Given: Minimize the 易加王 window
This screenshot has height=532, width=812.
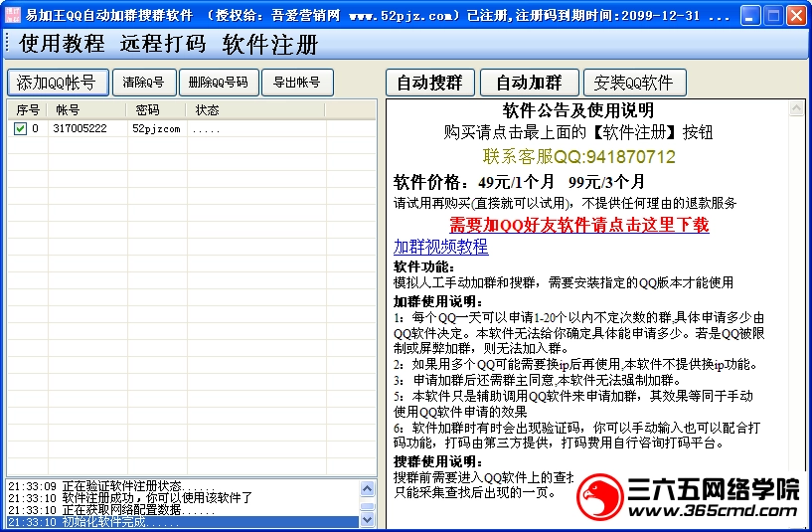Looking at the screenshot, I should [x=749, y=16].
